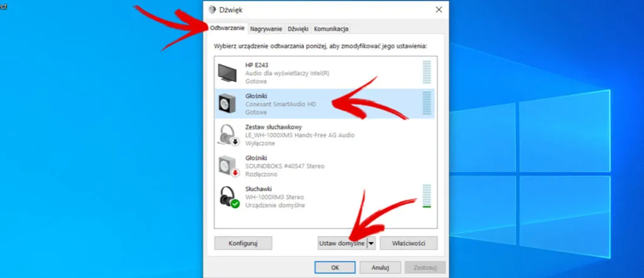Click the volume meter of Conexant speakers
644x278 pixels.
427,103
